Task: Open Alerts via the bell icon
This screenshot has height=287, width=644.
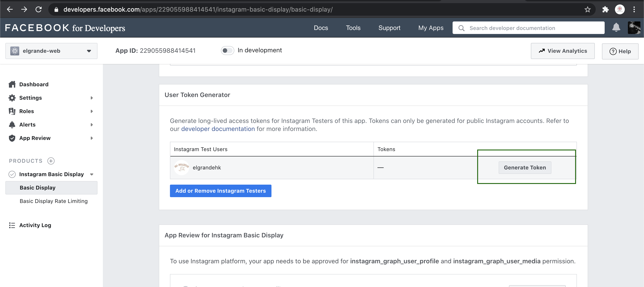Action: pos(12,125)
